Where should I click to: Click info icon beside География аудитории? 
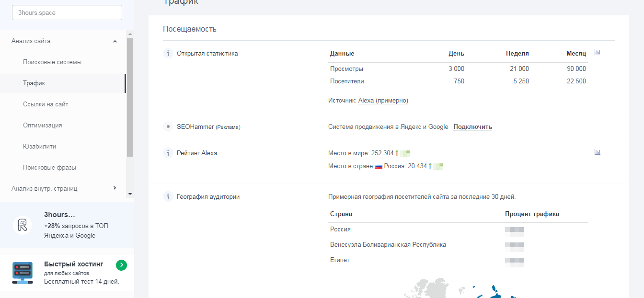168,196
